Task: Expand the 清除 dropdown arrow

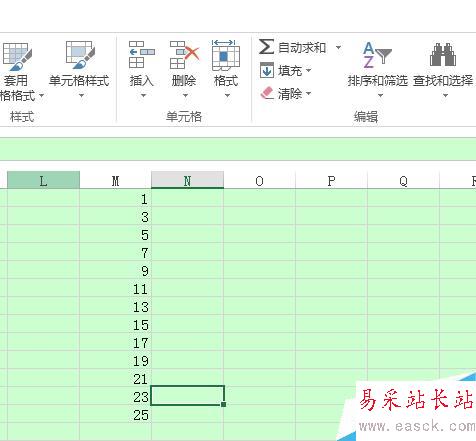Action: point(308,93)
